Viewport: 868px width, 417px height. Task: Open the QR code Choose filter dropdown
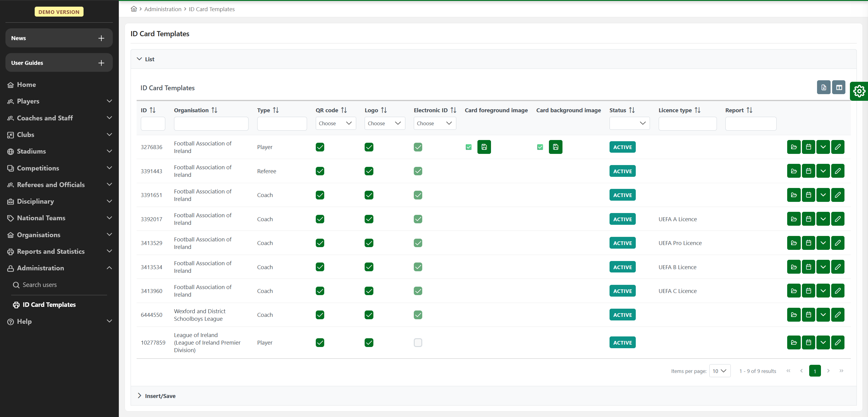335,123
